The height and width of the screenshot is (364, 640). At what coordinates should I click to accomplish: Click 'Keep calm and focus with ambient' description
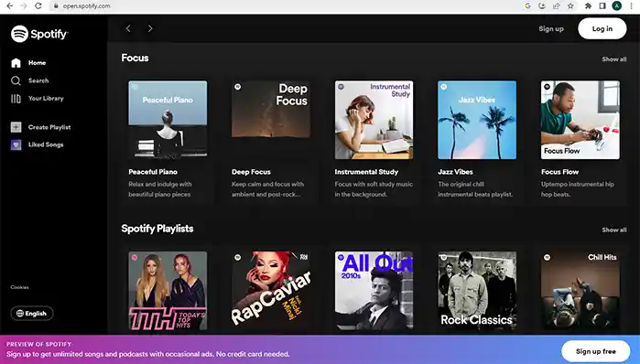267,189
